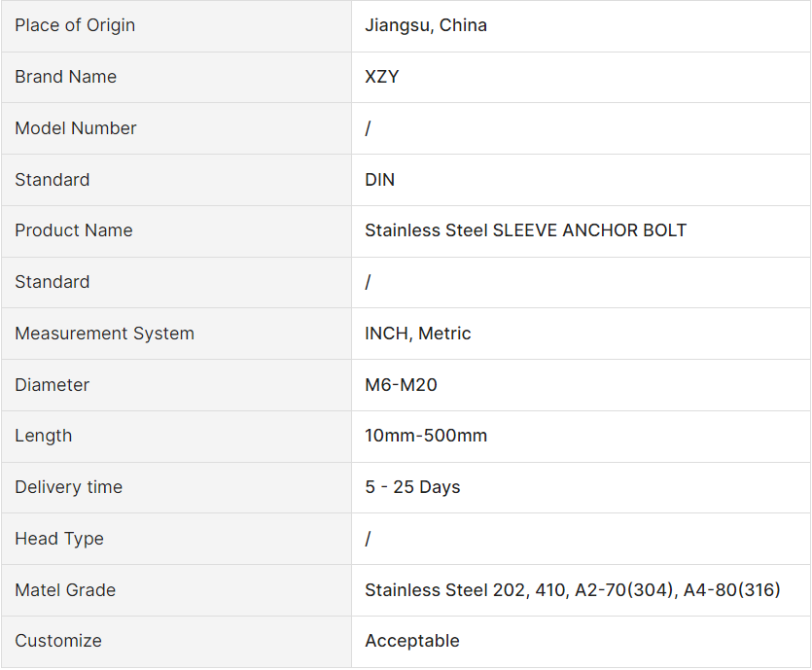Image resolution: width=812 pixels, height=670 pixels.
Task: Click 'Stainless Steel SLEEVE ANCHOR BOLT' text
Action: pos(526,230)
